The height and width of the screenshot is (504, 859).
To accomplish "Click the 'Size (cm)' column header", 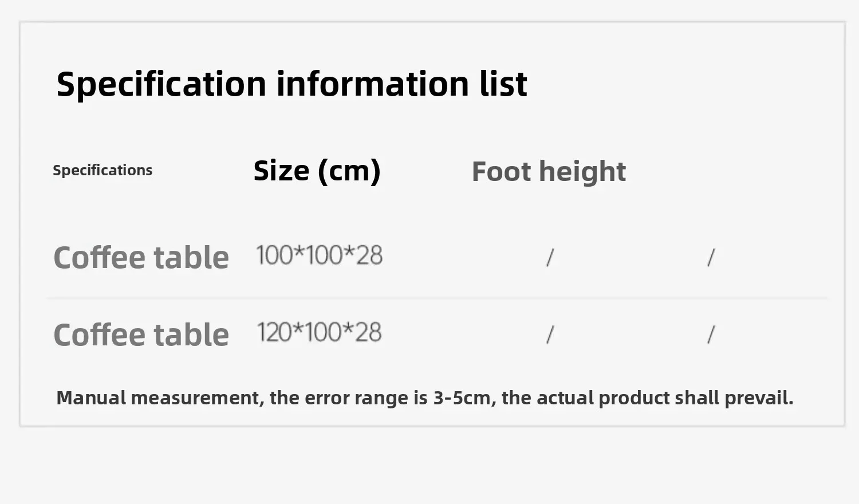I will 317,171.
